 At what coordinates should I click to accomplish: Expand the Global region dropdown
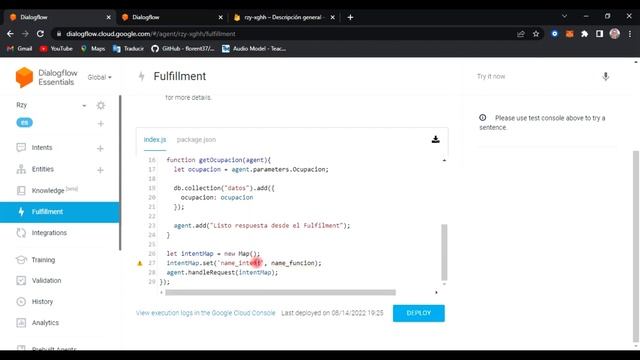point(100,77)
